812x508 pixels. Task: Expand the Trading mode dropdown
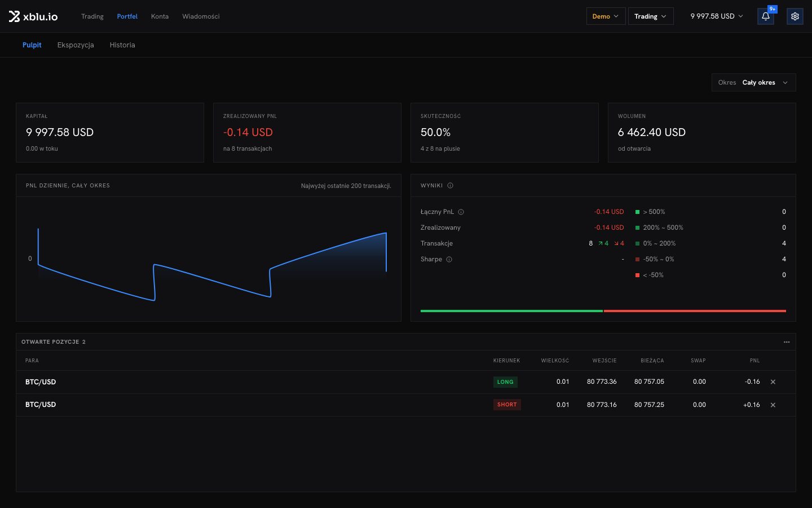pyautogui.click(x=651, y=16)
